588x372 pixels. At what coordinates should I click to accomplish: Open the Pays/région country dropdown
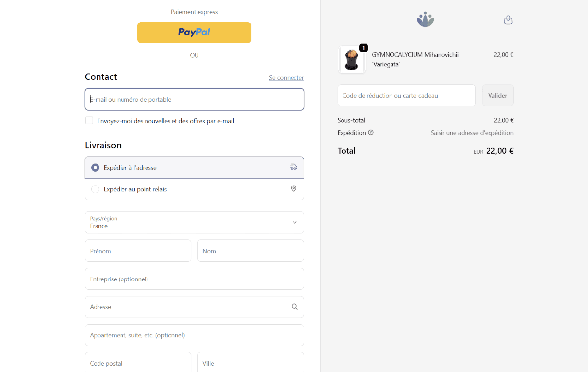(194, 223)
